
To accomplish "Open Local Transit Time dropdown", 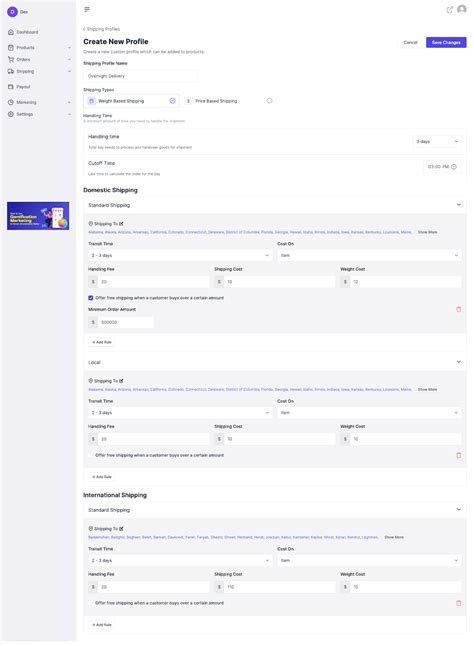I will 180,413.
